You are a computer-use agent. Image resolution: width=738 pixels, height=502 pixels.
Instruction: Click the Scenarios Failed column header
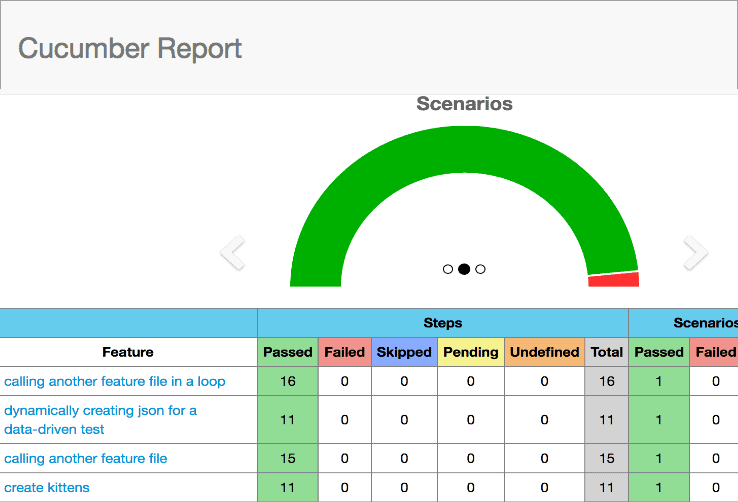click(x=714, y=352)
